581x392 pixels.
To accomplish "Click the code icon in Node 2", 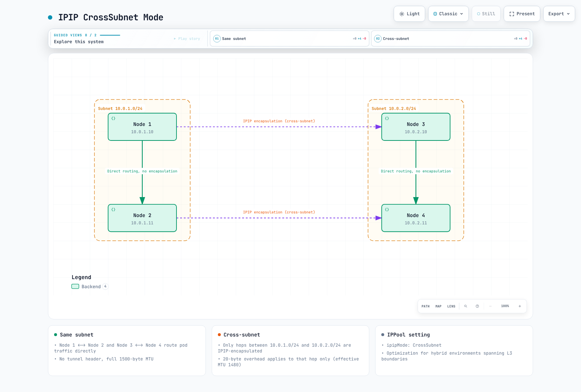I will pos(113,209).
